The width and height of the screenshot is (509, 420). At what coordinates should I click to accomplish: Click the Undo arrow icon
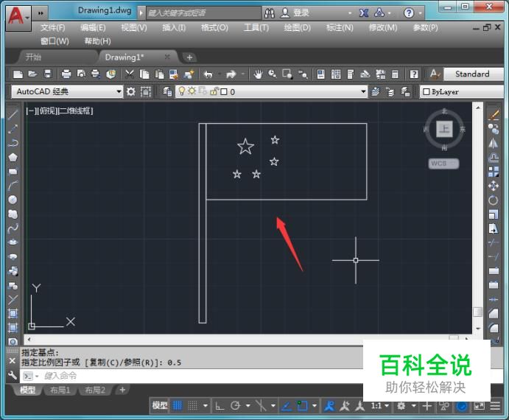(208, 74)
